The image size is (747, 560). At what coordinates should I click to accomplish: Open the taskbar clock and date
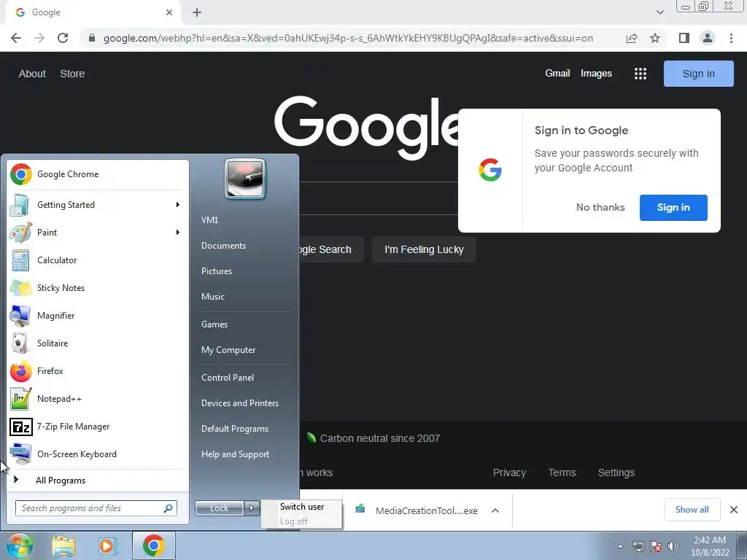tap(710, 546)
